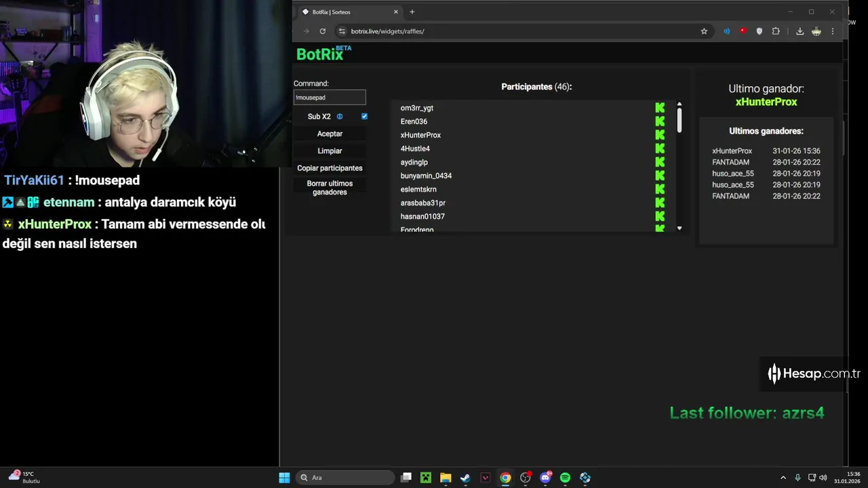Select participant eslemtskrn in list
This screenshot has width=868, height=488.
[x=418, y=189]
